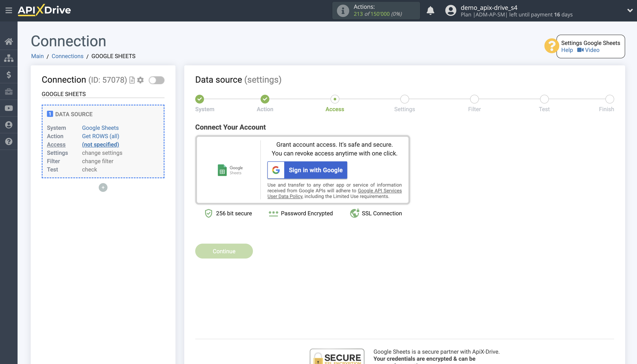Image resolution: width=637 pixels, height=364 pixels.
Task: Open the video tutorials icon in sidebar
Action: pos(9,108)
